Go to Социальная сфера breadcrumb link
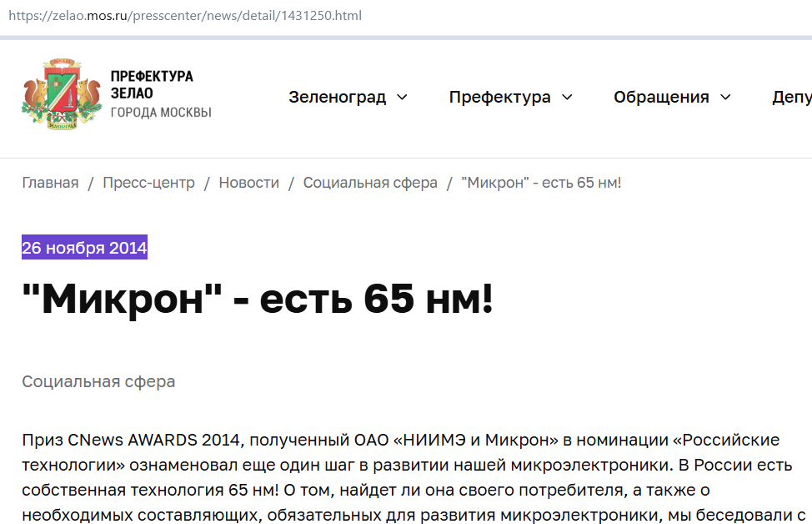Screen dimensions: 812x524 (x=370, y=183)
